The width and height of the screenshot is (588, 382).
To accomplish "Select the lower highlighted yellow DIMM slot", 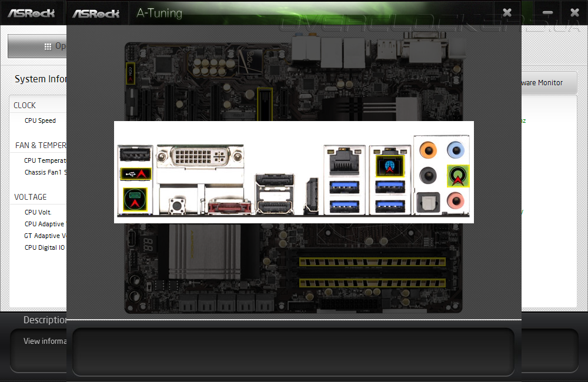I will pos(372,283).
